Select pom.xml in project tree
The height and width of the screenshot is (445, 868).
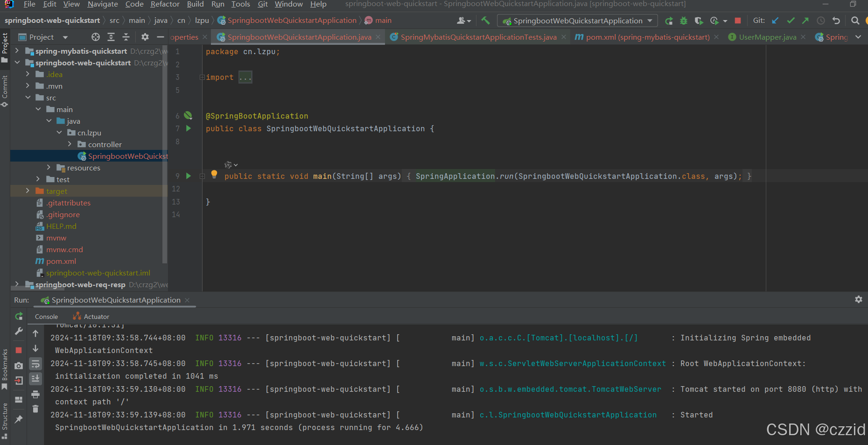61,261
